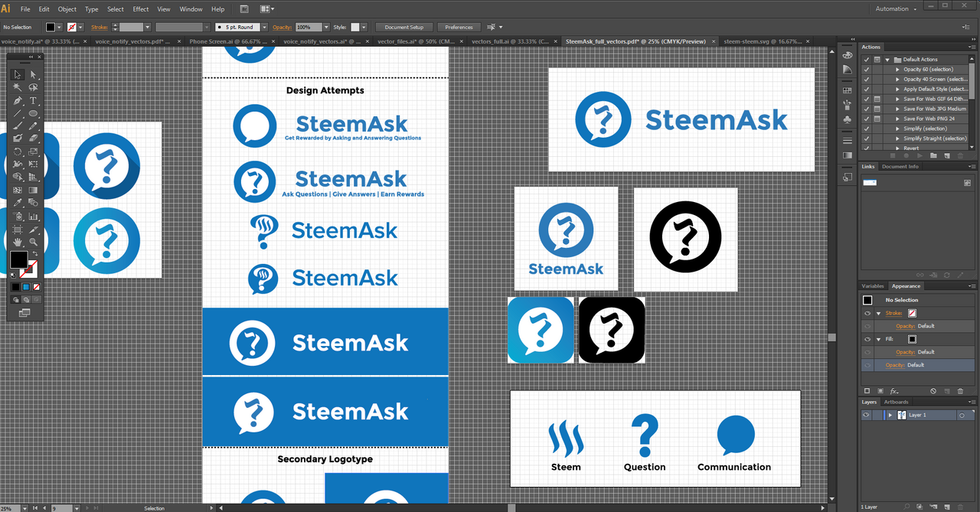
Task: Select the Gradient tool in Tools panel
Action: [33, 190]
